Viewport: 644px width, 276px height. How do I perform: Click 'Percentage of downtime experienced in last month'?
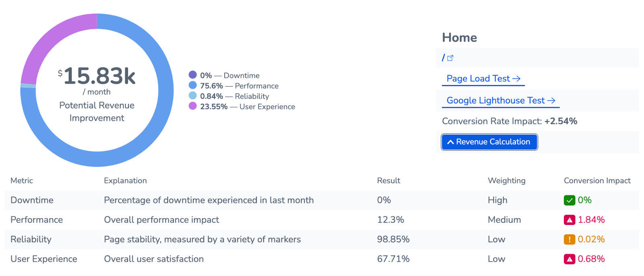(208, 200)
